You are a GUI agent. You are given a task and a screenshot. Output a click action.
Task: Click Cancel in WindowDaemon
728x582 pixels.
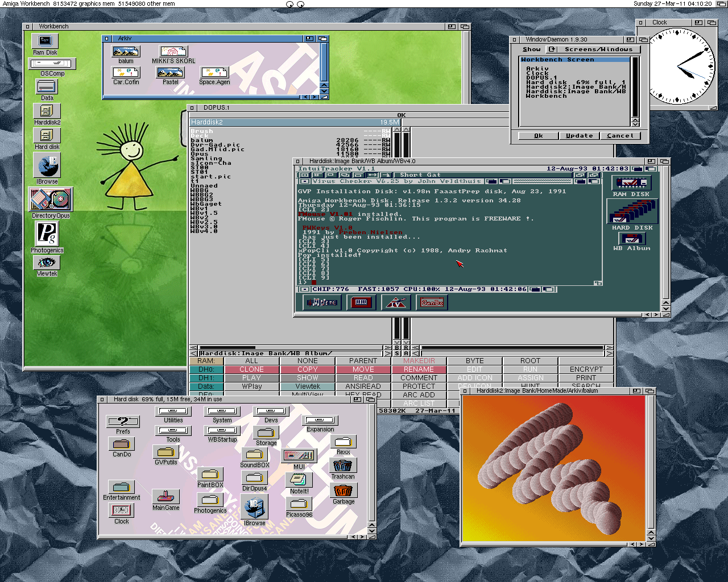pyautogui.click(x=620, y=136)
